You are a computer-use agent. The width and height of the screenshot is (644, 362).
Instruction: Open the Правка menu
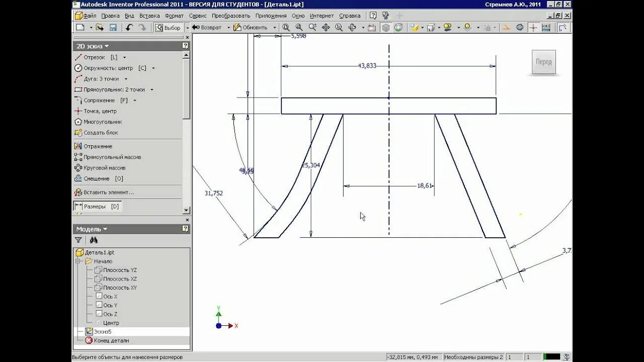[x=110, y=16]
